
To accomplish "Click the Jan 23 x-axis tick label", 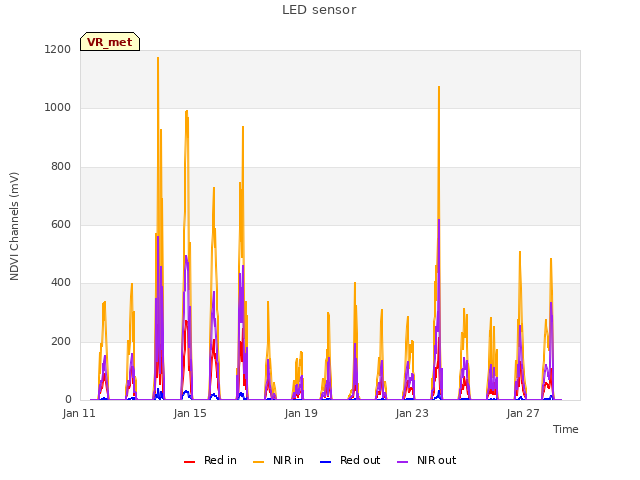I will (412, 413).
